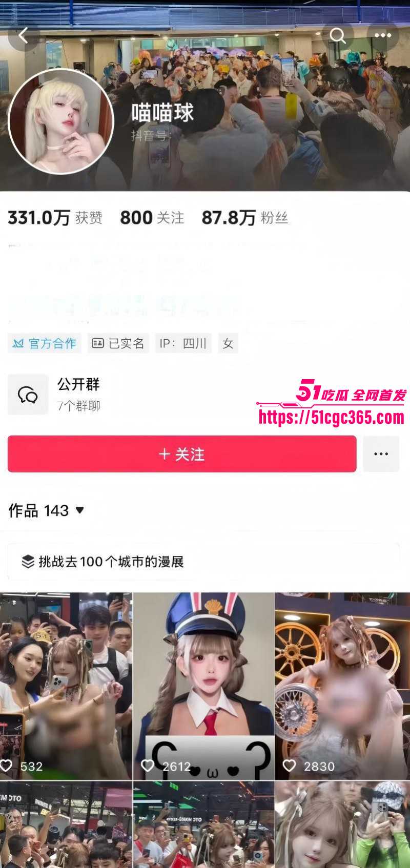The width and height of the screenshot is (410, 868).
Task: Click the 官方合作 badge icon
Action: pyautogui.click(x=18, y=343)
